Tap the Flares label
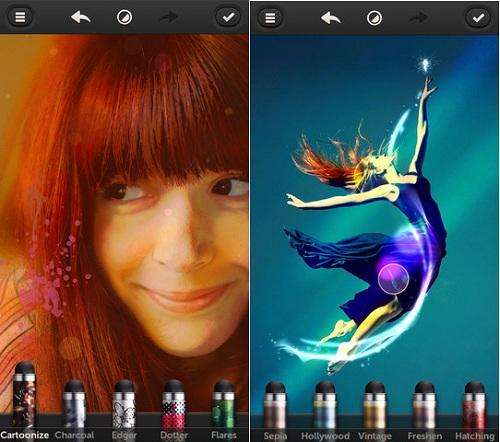 click(224, 435)
